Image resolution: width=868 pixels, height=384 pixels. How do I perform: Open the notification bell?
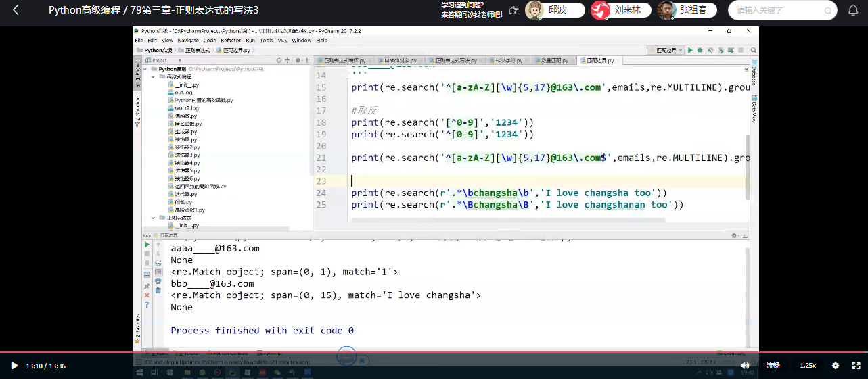[x=853, y=10]
